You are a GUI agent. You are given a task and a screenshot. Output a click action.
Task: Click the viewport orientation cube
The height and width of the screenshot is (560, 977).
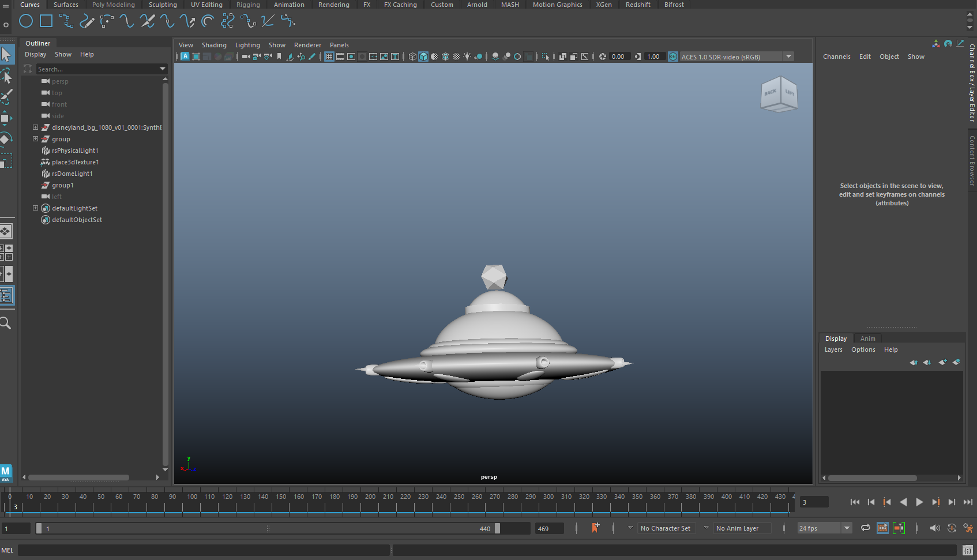tap(779, 94)
